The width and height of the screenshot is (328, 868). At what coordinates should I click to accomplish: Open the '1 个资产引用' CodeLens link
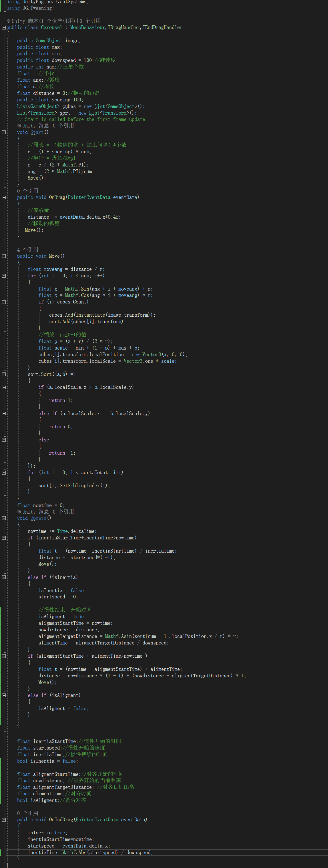tap(57, 21)
